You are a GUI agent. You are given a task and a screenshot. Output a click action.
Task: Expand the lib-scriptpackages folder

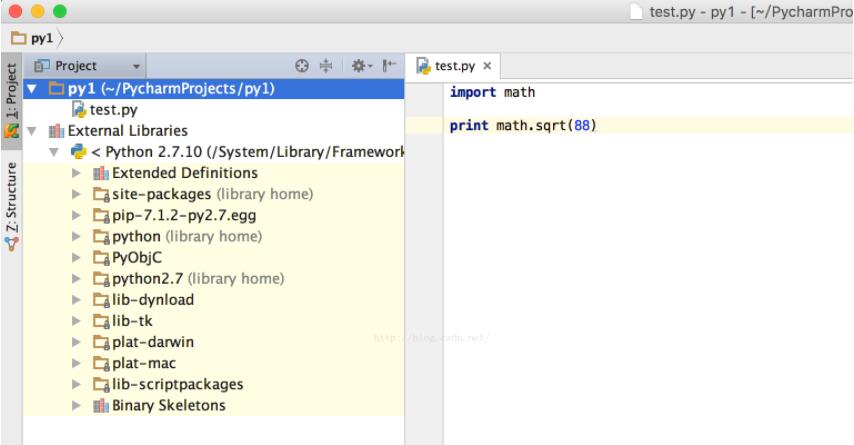pos(76,385)
